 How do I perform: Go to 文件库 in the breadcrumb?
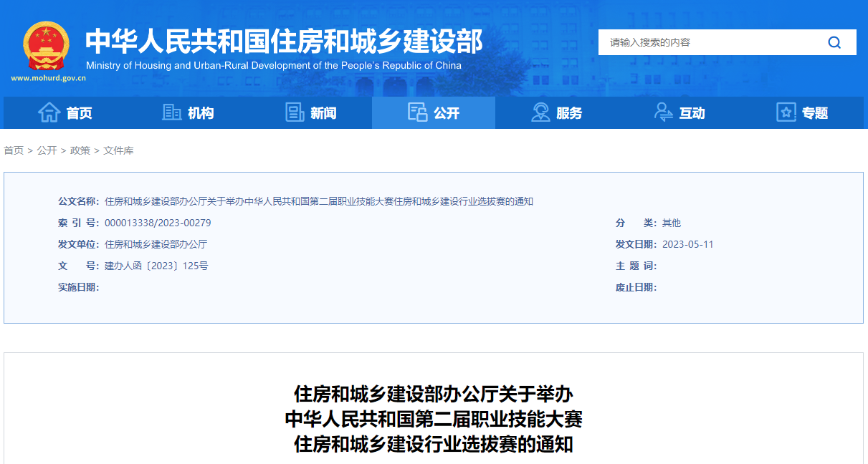118,150
